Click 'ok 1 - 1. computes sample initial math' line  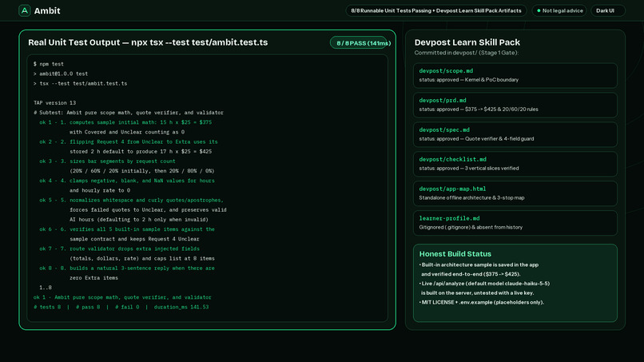125,122
